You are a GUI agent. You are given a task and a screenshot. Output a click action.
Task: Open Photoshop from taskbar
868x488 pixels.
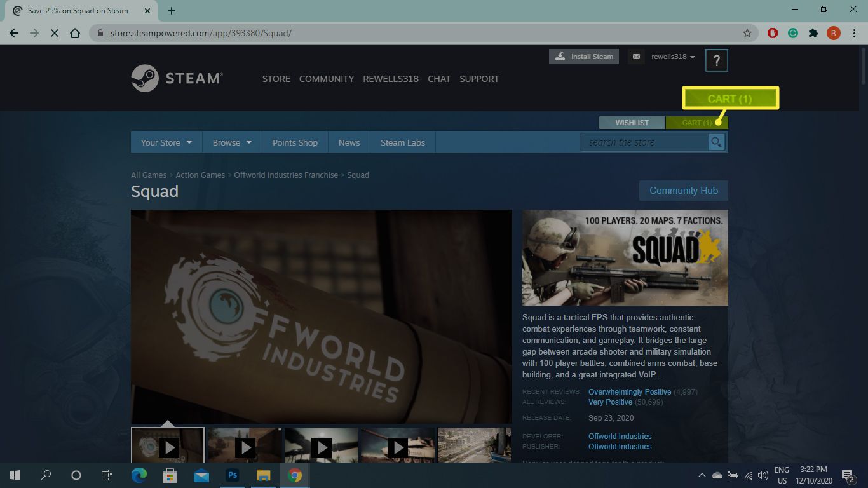pyautogui.click(x=233, y=475)
